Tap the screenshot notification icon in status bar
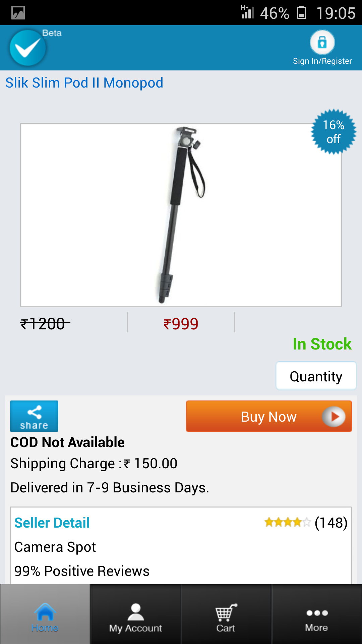Viewport: 362px width, 644px height. [18, 13]
